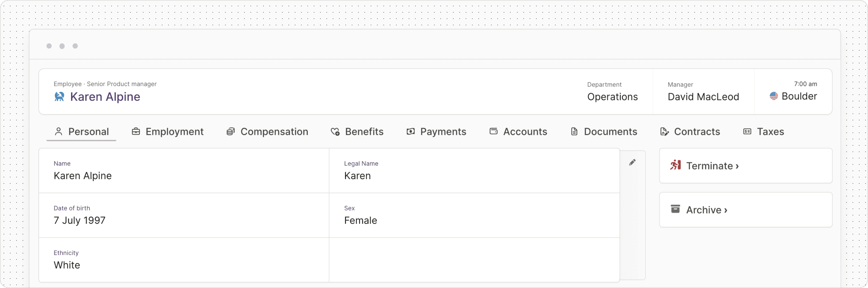This screenshot has height=288, width=868.
Task: Click the Date of birth field value
Action: pos(79,220)
